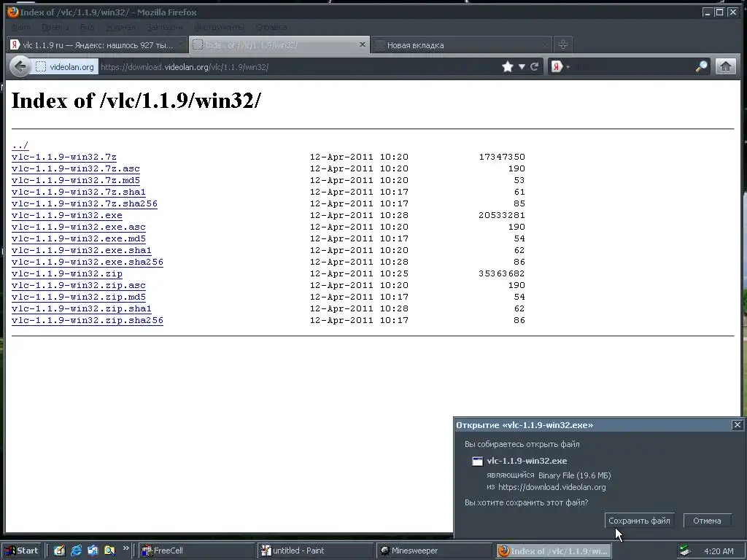Screen dimensions: 747x560
Task: Click the search magnifier icon
Action: (701, 66)
